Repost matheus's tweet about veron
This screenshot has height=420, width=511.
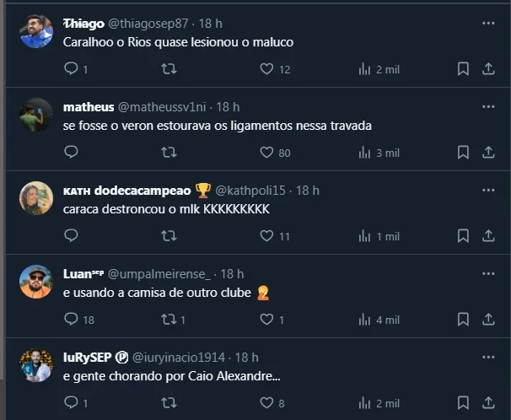[x=169, y=153]
